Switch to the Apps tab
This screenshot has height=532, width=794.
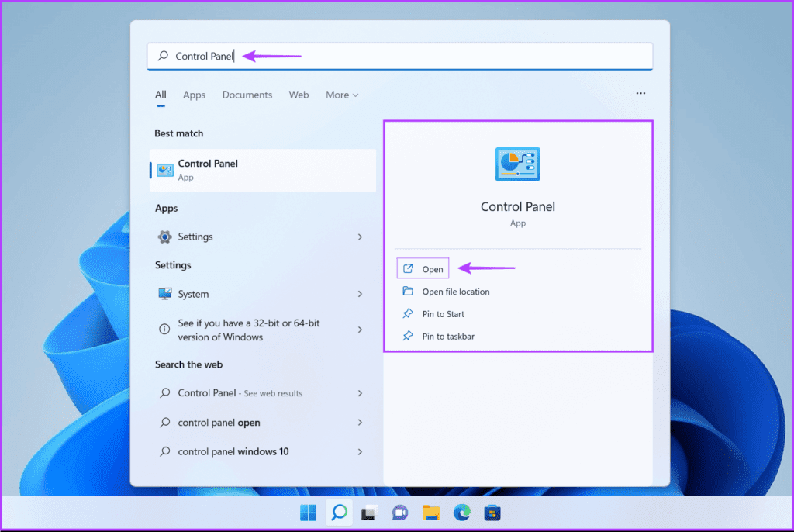point(194,95)
